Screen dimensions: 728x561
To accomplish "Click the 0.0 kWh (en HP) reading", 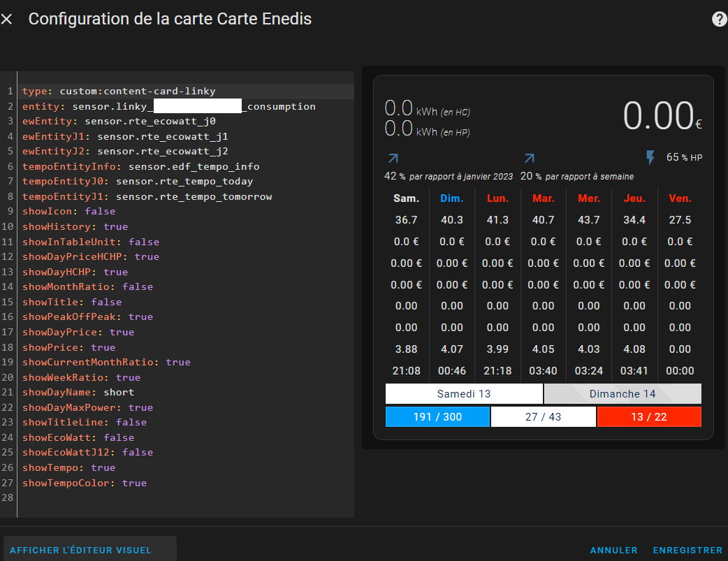I will (x=427, y=129).
